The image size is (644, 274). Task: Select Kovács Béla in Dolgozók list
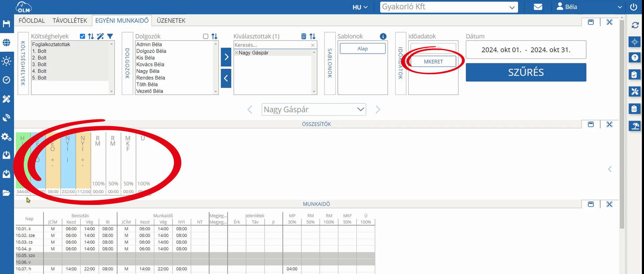pyautogui.click(x=150, y=64)
